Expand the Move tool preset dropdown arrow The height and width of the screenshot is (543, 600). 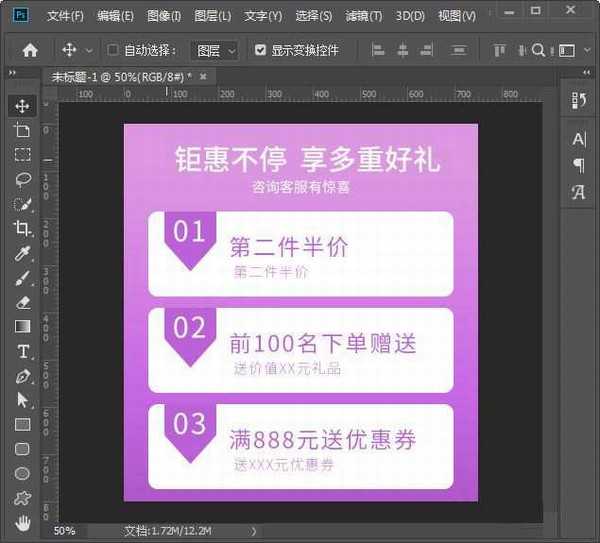pos(89,50)
